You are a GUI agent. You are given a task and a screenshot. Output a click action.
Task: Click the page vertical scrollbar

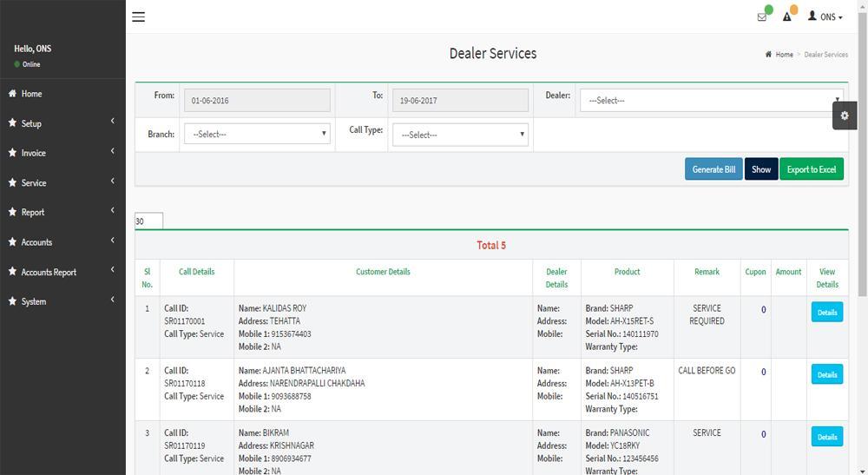[863, 155]
